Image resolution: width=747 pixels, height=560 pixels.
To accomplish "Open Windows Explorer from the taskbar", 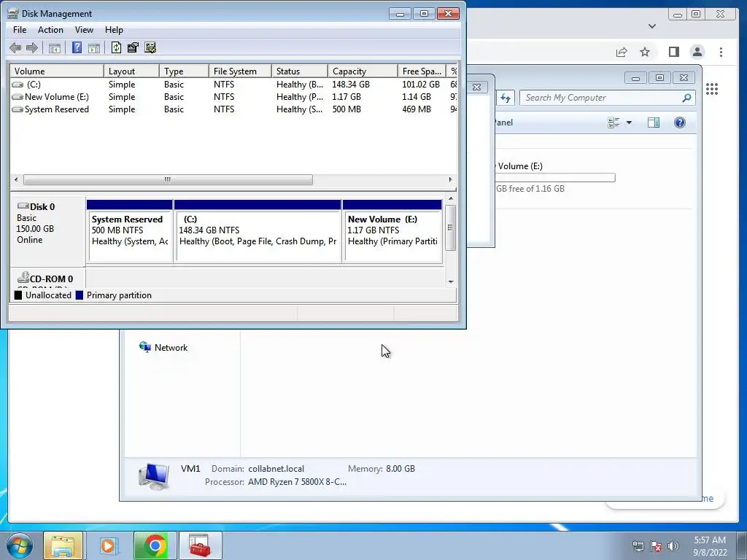I will (x=63, y=545).
